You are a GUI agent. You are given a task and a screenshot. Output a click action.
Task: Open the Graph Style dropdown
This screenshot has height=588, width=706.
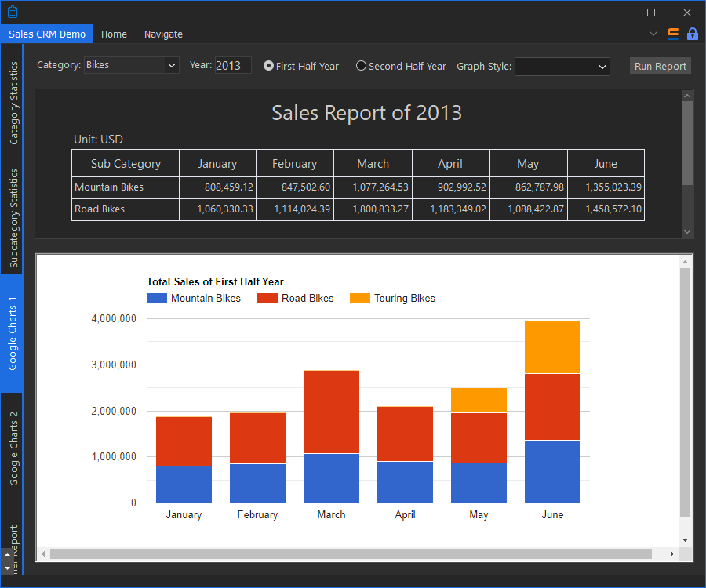562,67
